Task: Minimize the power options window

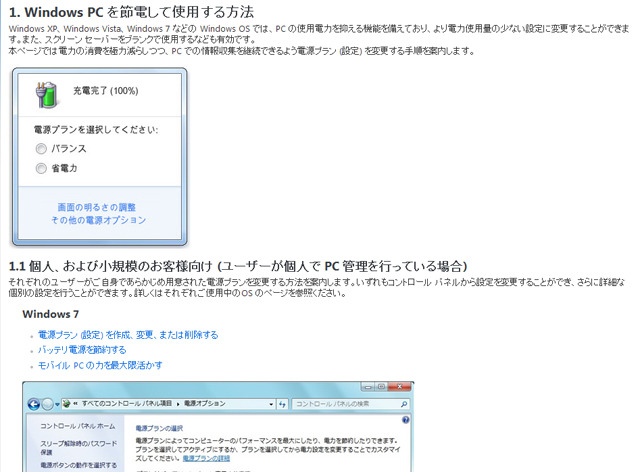Action: [368, 387]
